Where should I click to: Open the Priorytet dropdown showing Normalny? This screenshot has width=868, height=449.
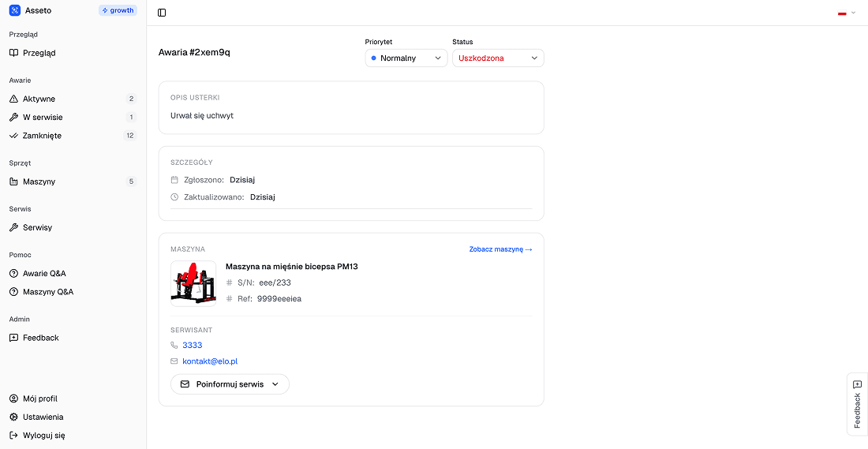(x=406, y=58)
